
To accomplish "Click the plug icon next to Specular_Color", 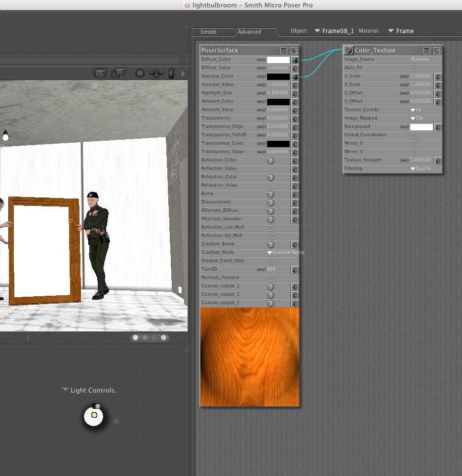I will coord(295,77).
